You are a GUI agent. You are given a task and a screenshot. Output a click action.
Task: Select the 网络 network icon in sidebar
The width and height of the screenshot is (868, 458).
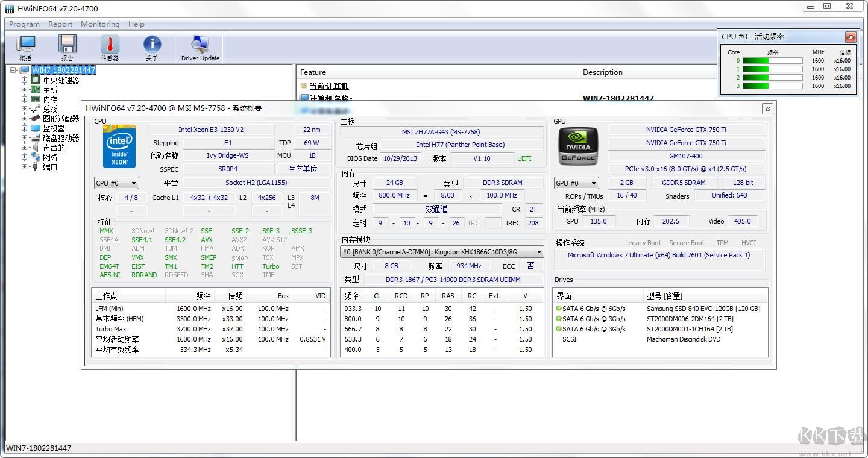click(36, 157)
